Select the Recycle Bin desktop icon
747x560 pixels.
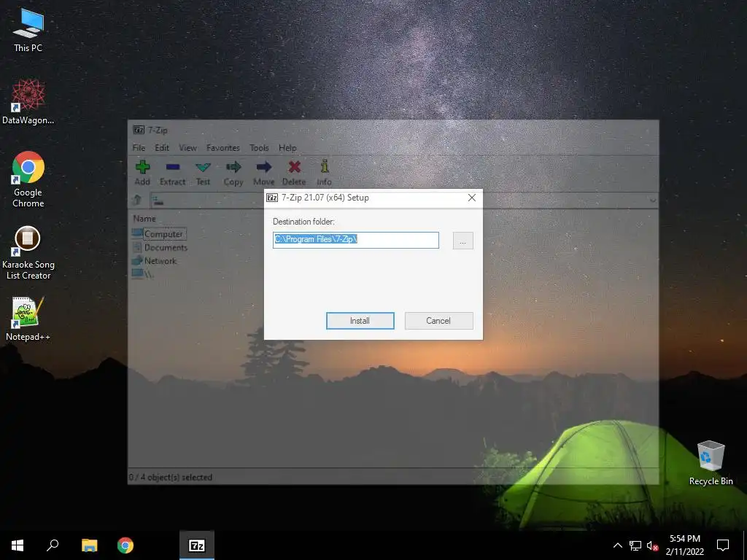point(711,463)
